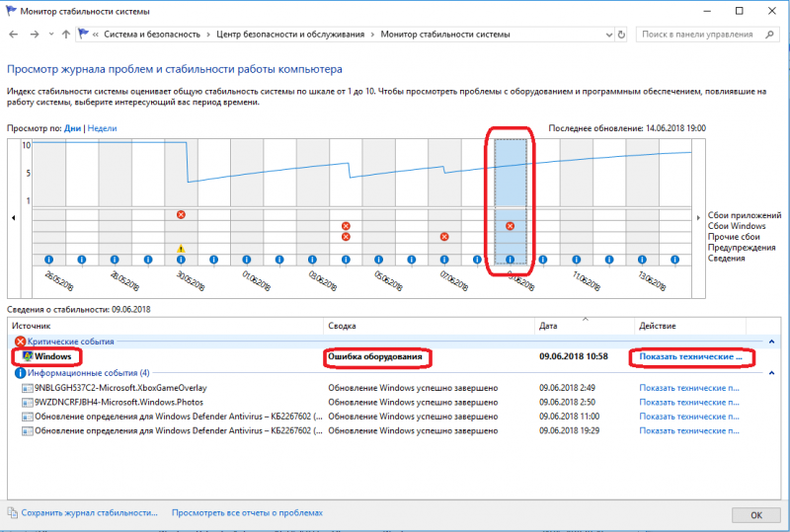Move the chart to later dates with the right arrow
The height and width of the screenshot is (532, 790).
[698, 217]
